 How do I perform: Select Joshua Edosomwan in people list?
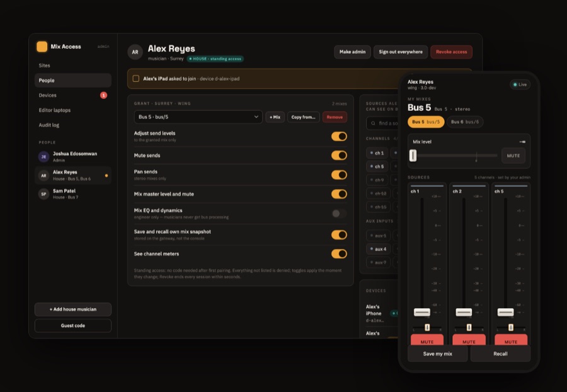point(73,156)
